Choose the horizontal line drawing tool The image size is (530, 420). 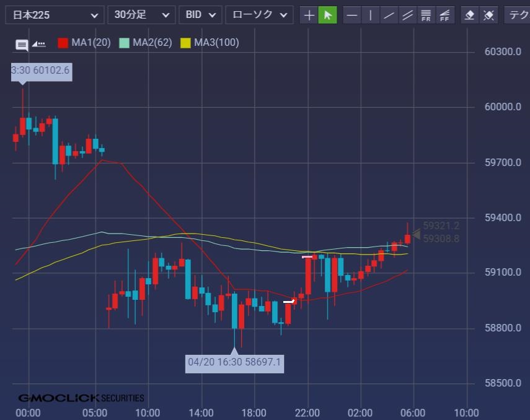352,15
